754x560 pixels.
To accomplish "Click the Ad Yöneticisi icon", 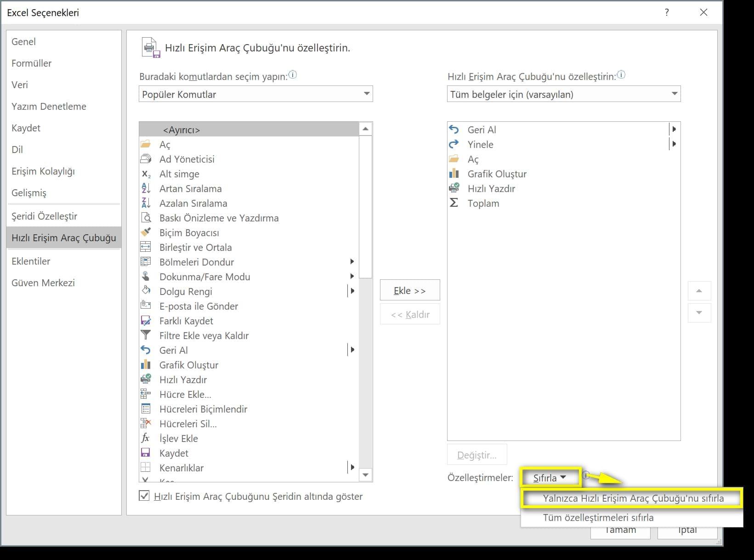I will tap(146, 159).
